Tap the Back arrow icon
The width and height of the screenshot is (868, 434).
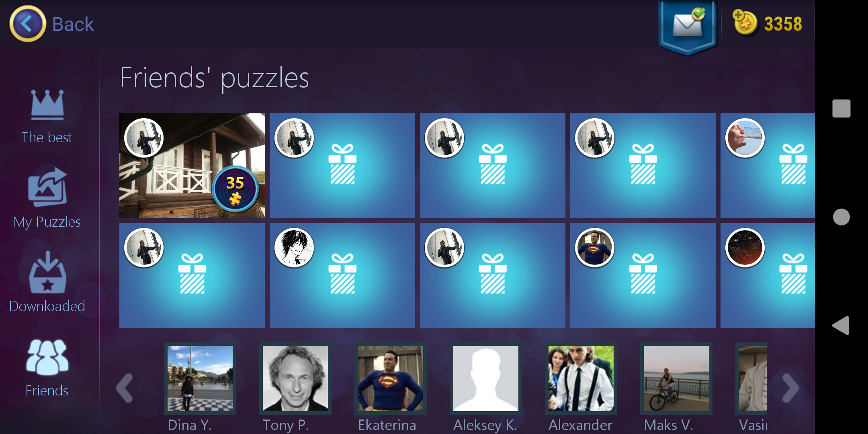click(x=28, y=24)
